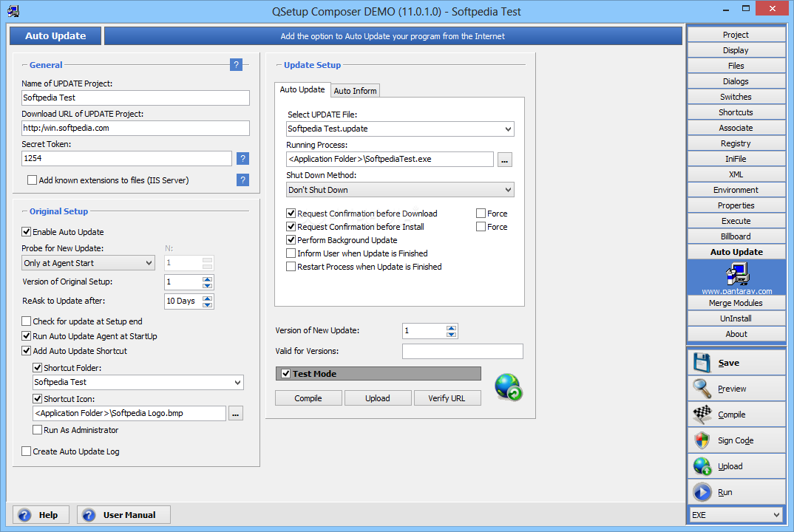The image size is (794, 532).
Task: Click the Name of UPDATE Project field
Action: (x=136, y=98)
